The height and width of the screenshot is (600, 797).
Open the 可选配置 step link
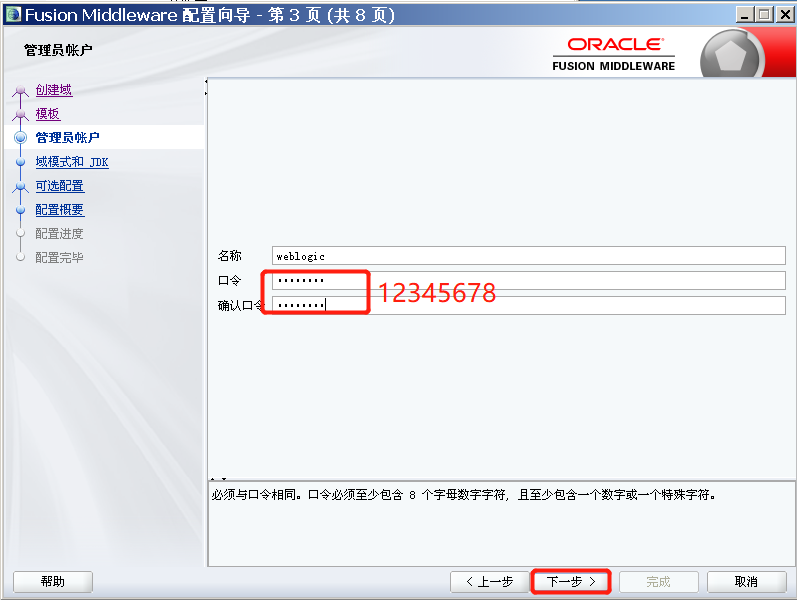click(x=60, y=186)
